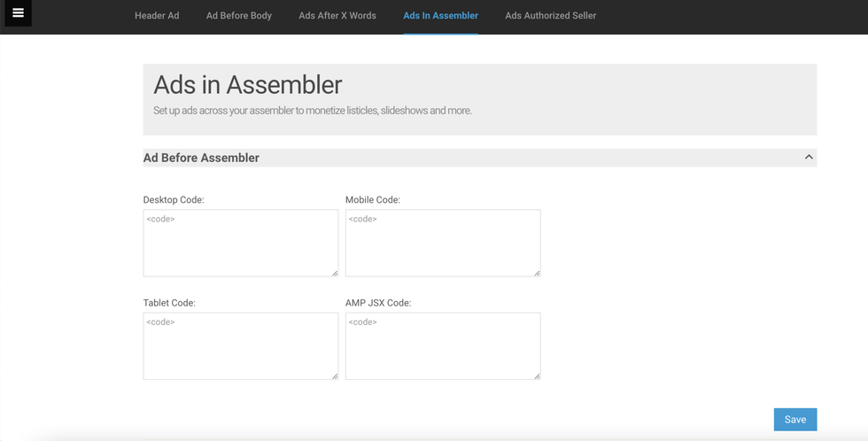Click the Ad Before Assembler section header
The height and width of the screenshot is (441, 868).
tap(202, 158)
